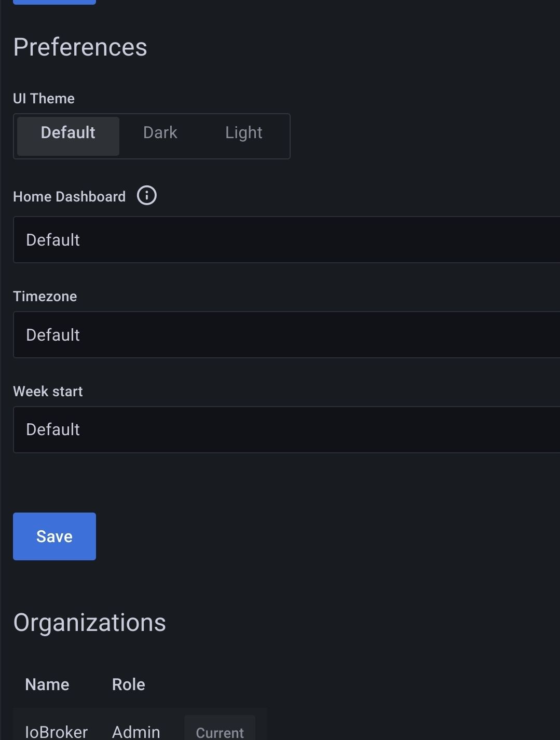Image resolution: width=560 pixels, height=740 pixels.
Task: Click the blue button above Preferences
Action: 54,2
